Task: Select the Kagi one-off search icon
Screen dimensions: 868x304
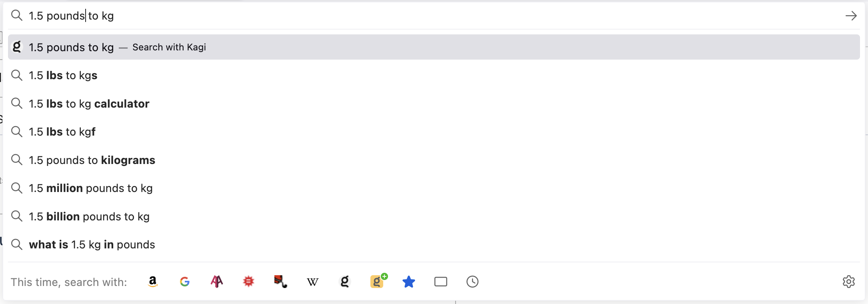Action: click(x=344, y=282)
